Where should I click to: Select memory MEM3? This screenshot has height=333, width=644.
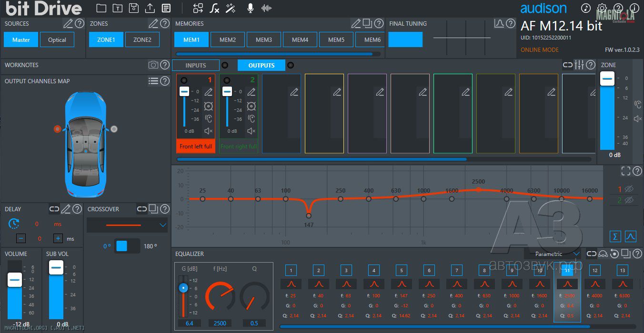[x=264, y=40]
